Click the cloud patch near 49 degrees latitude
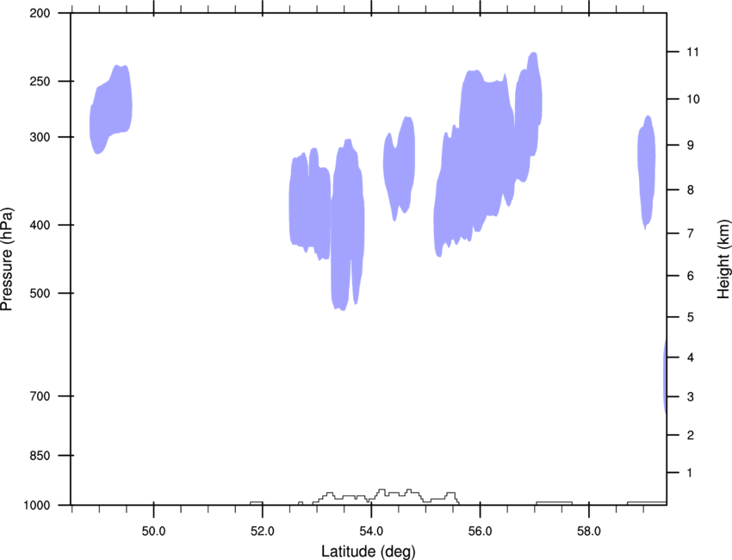The width and height of the screenshot is (732, 560). [111, 109]
